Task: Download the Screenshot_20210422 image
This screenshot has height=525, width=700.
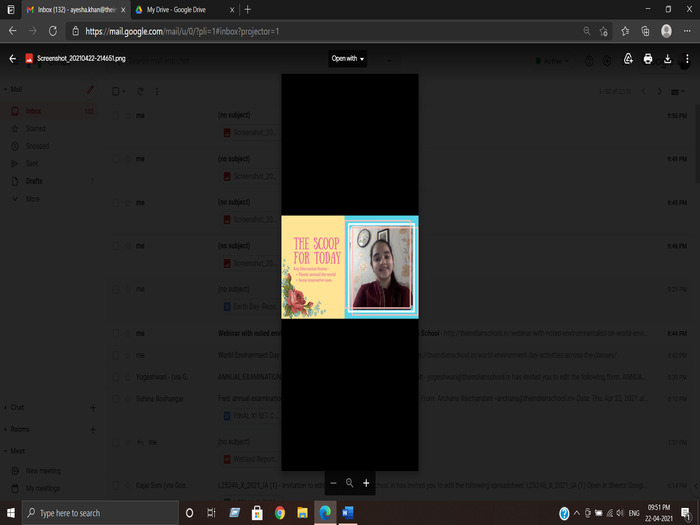Action: click(667, 58)
